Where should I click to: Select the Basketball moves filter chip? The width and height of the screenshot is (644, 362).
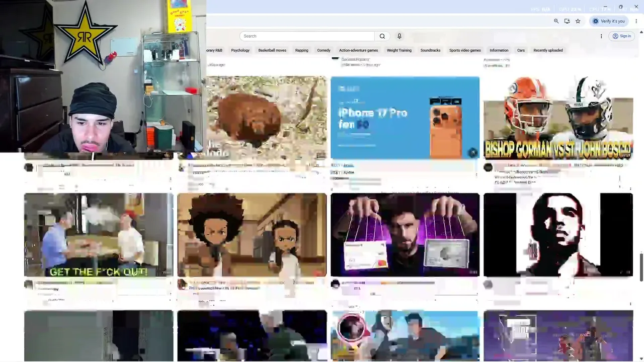[x=272, y=50]
